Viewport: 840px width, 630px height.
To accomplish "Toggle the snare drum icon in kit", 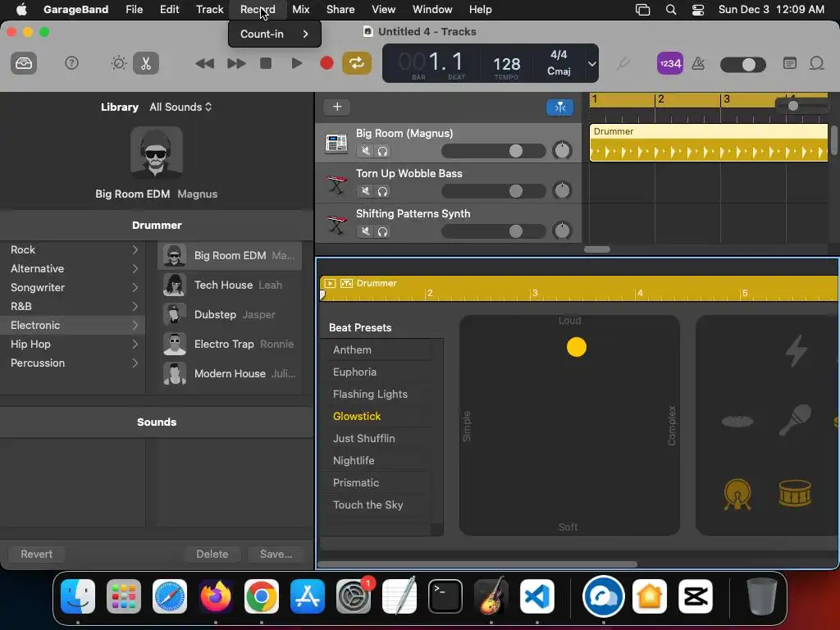I will (x=795, y=493).
